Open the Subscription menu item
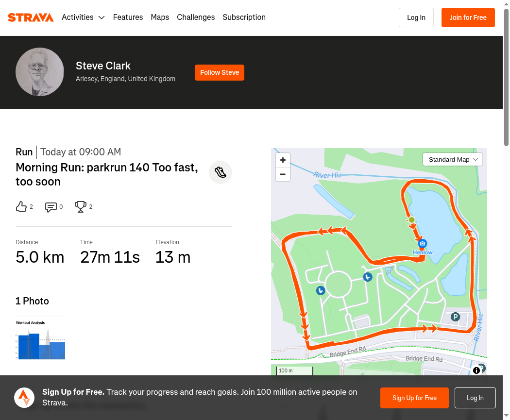The width and height of the screenshot is (510, 420). pos(244,17)
